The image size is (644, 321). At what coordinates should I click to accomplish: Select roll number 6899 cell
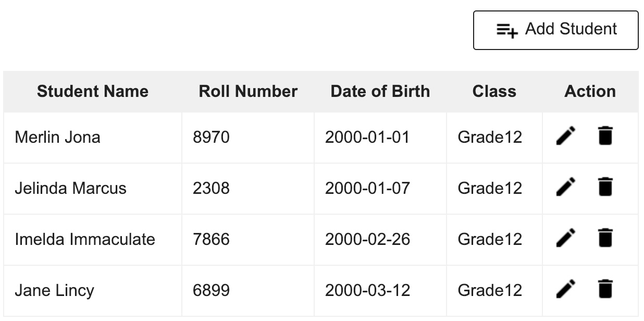(211, 290)
